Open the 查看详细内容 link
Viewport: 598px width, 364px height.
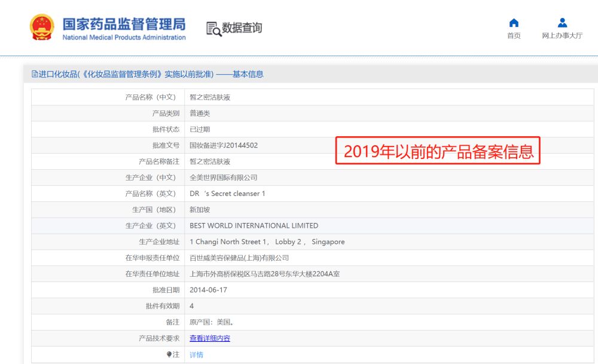coord(209,338)
